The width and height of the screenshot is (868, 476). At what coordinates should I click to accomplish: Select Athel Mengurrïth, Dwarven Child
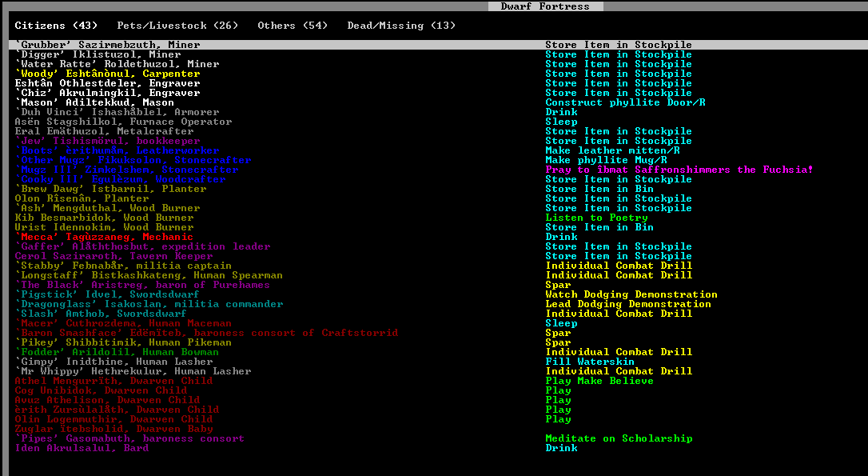[x=113, y=382]
